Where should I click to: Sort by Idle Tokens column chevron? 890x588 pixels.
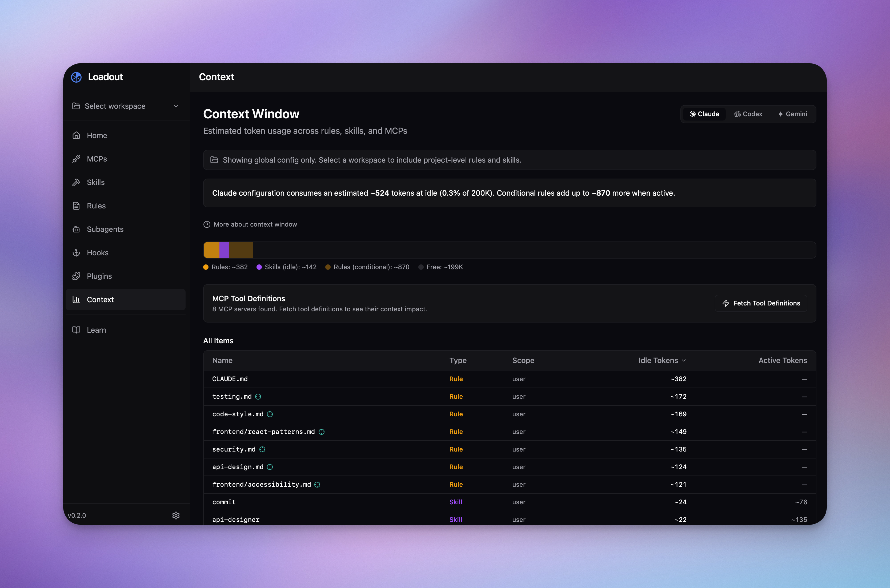tap(683, 360)
